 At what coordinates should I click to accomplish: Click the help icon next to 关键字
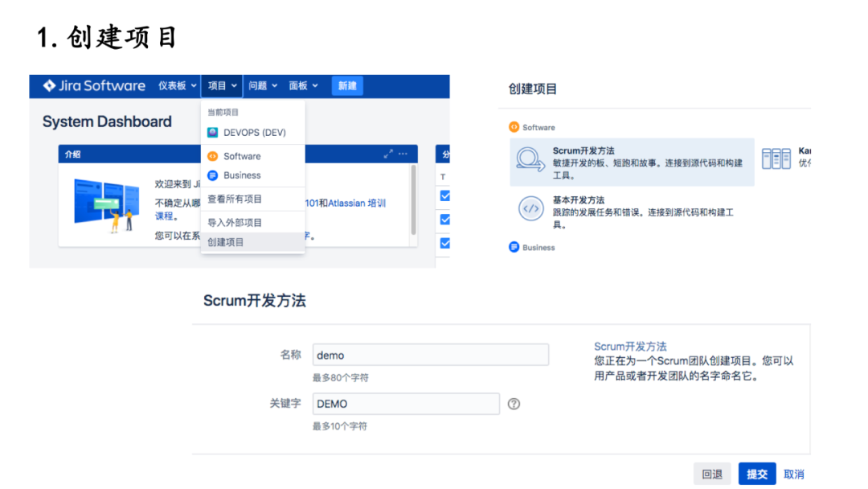[x=514, y=404]
